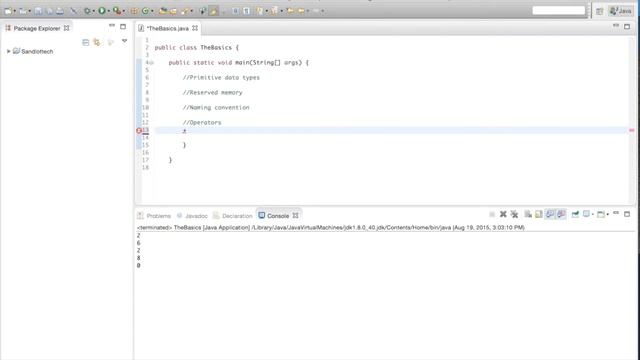Go to Last Edit Location icon
Image resolution: width=640 pixels, height=360 pixels.
click(x=290, y=11)
